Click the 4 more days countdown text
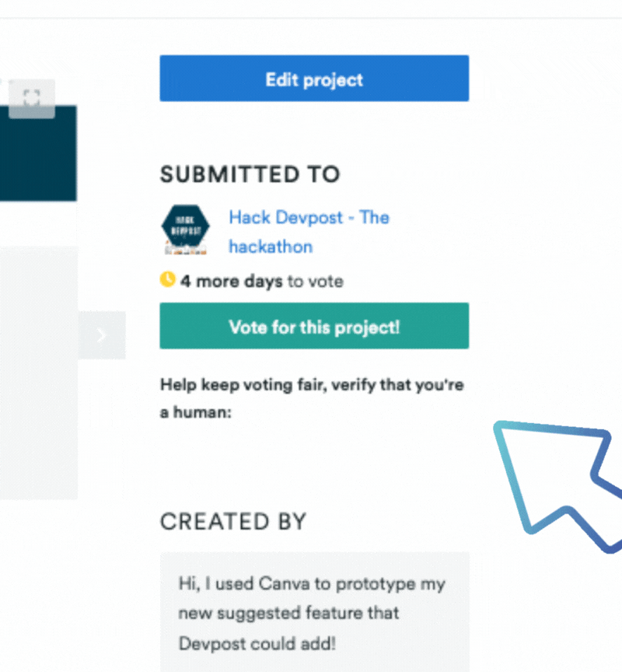622x672 pixels. tap(220, 281)
